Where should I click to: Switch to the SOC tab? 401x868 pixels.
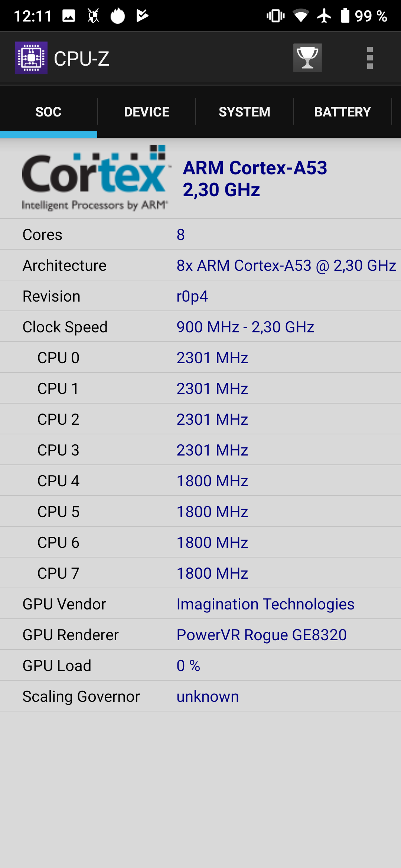tap(49, 112)
